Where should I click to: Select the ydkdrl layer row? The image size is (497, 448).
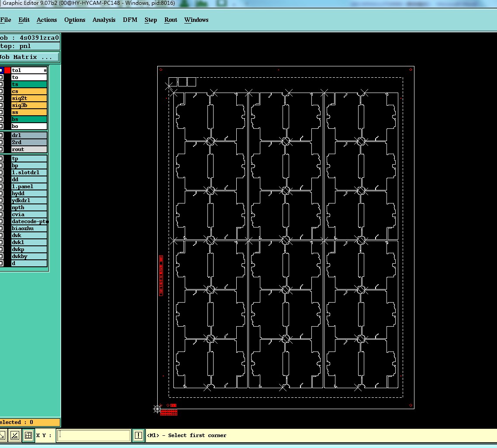(29, 200)
